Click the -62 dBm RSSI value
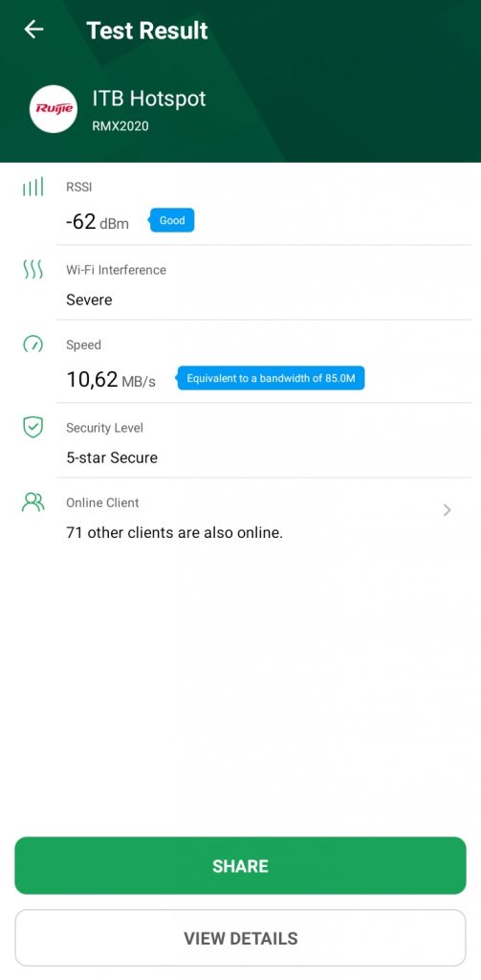 tap(98, 221)
